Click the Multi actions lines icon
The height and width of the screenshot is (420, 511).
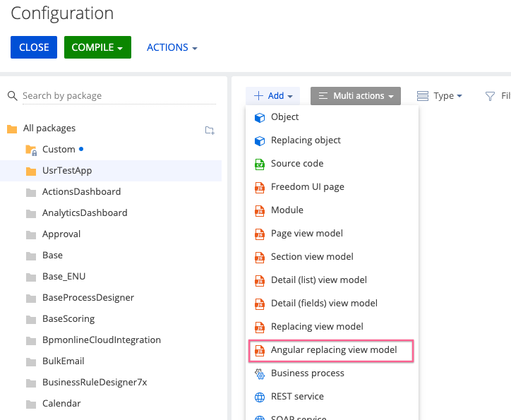[x=323, y=96]
